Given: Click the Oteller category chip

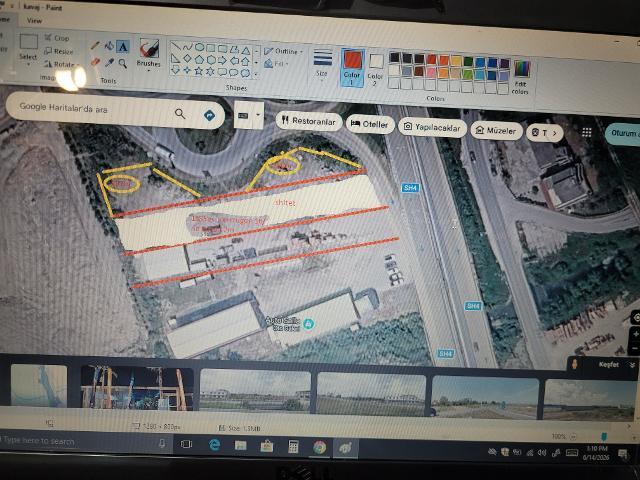Looking at the screenshot, I should pyautogui.click(x=370, y=124).
